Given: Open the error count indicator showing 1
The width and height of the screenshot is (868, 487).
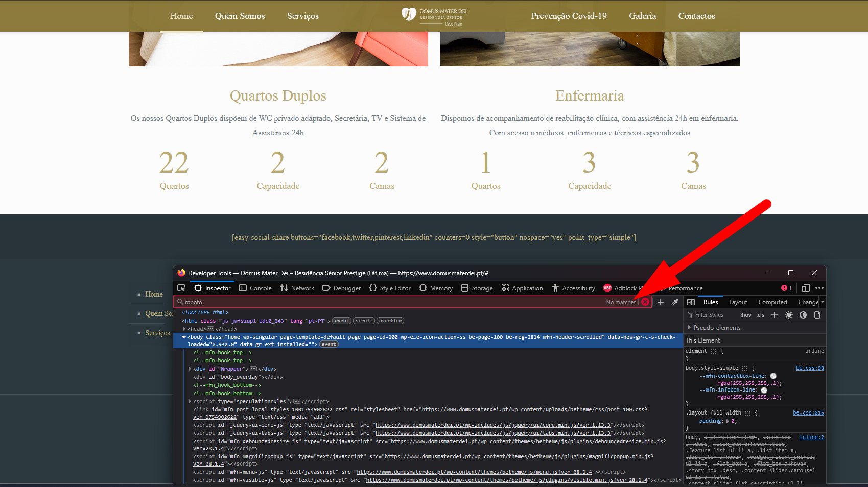Looking at the screenshot, I should (786, 288).
